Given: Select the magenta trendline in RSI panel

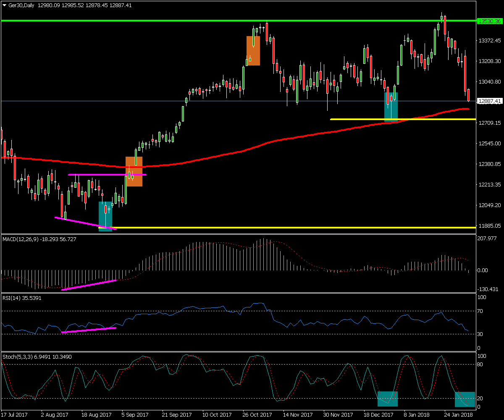Looking at the screenshot, I should click(89, 330).
